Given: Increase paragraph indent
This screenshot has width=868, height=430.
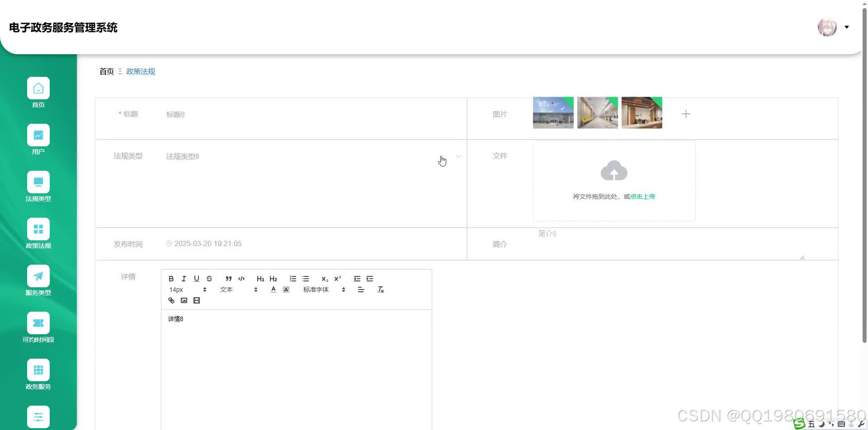Looking at the screenshot, I should click(x=370, y=279).
